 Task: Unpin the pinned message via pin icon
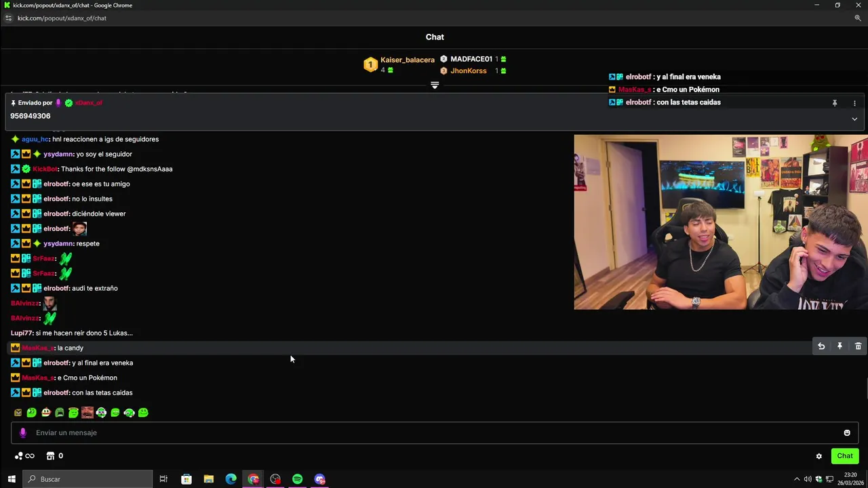835,103
